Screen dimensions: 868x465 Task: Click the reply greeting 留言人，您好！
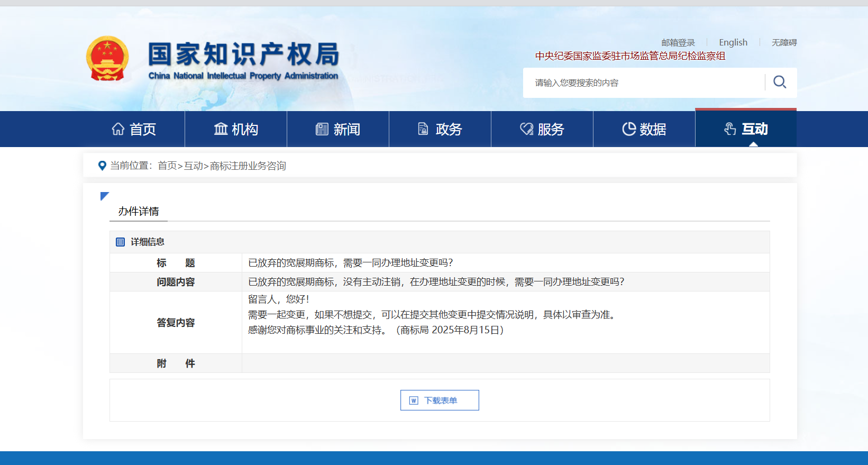click(279, 299)
